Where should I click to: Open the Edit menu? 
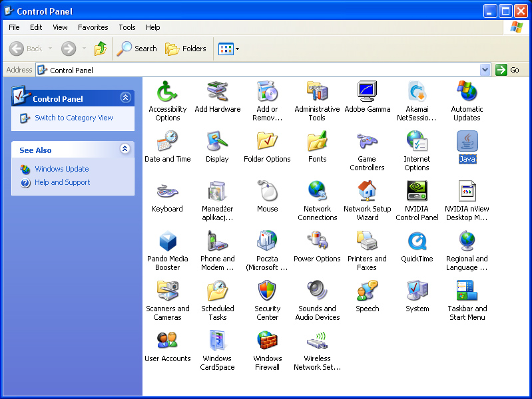pyautogui.click(x=36, y=27)
